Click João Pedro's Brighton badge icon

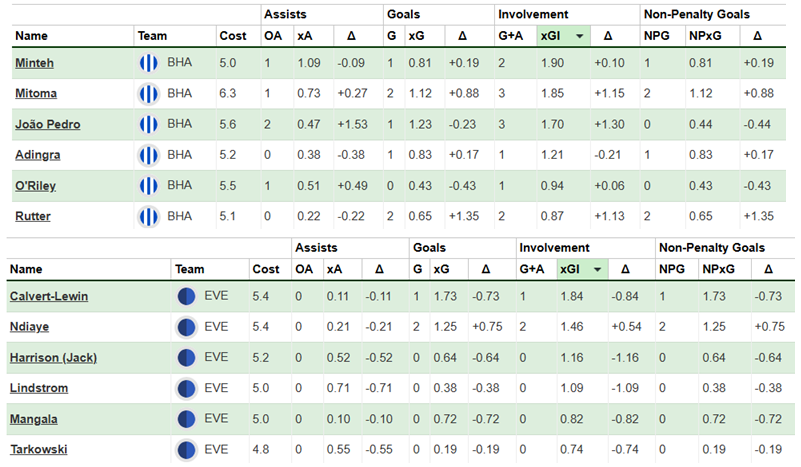pos(149,124)
